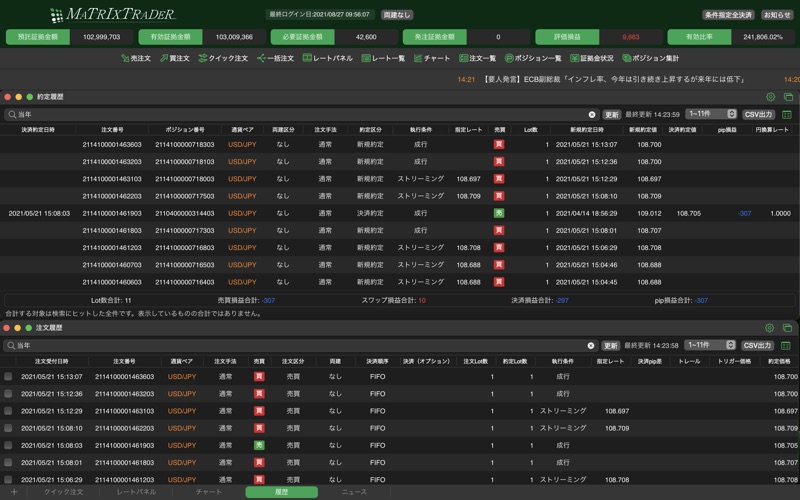Sort by pip損益 column header
The width and height of the screenshot is (800, 500).
(727, 130)
